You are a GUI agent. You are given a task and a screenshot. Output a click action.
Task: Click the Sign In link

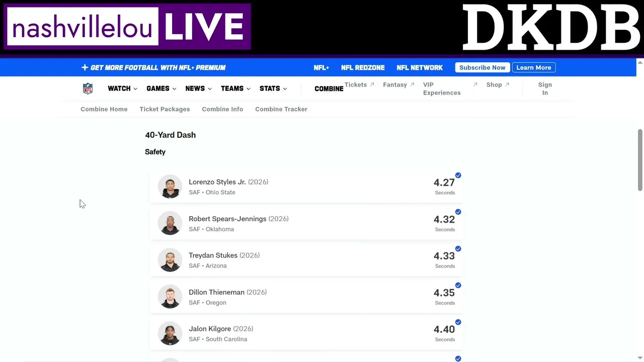pos(545,88)
